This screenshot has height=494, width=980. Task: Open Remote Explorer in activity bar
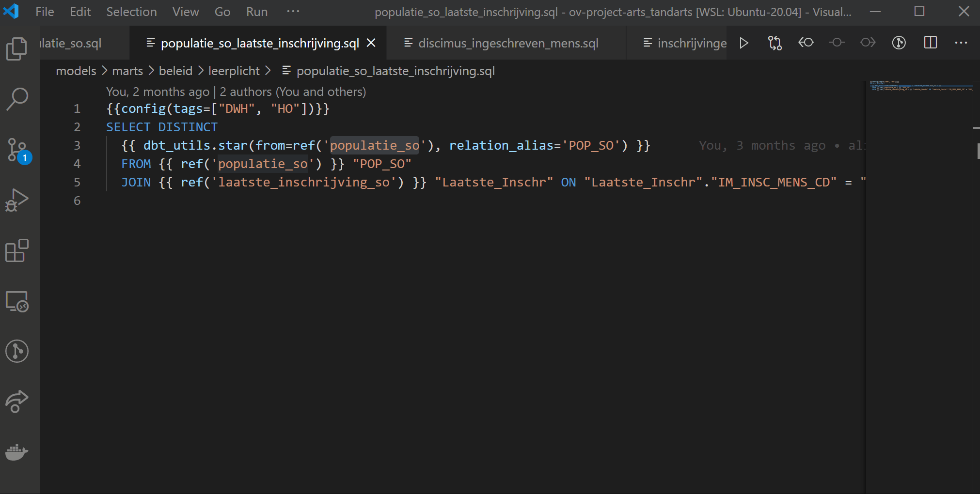point(17,301)
